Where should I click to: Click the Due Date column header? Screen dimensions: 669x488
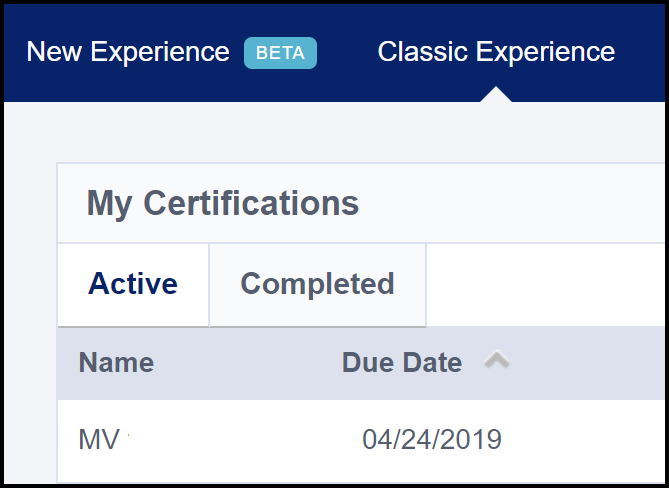pyautogui.click(x=402, y=362)
